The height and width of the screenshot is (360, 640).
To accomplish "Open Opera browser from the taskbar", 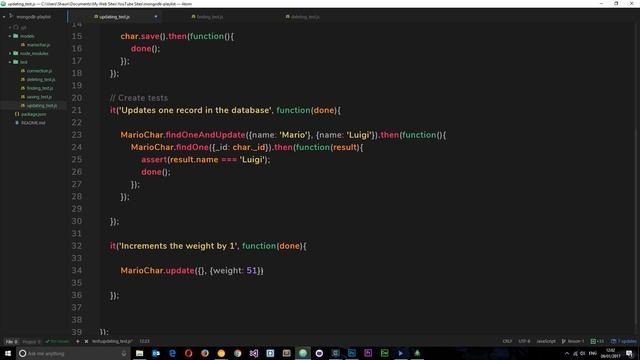I will [x=189, y=353].
